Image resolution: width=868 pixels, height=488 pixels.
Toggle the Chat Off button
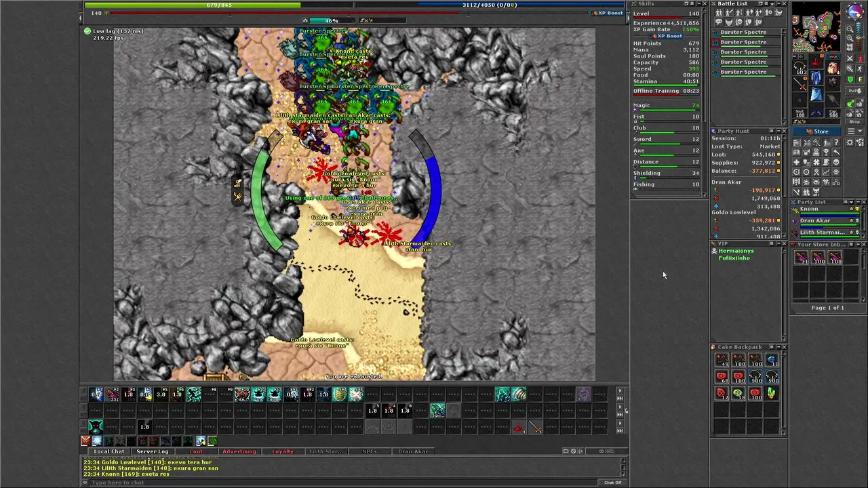tap(612, 483)
